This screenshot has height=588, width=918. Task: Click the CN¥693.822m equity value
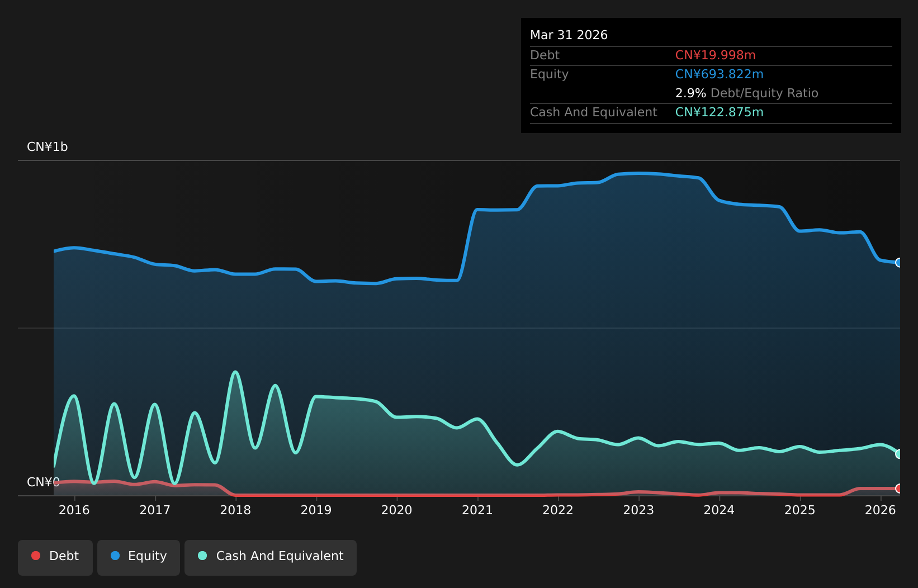coord(720,74)
